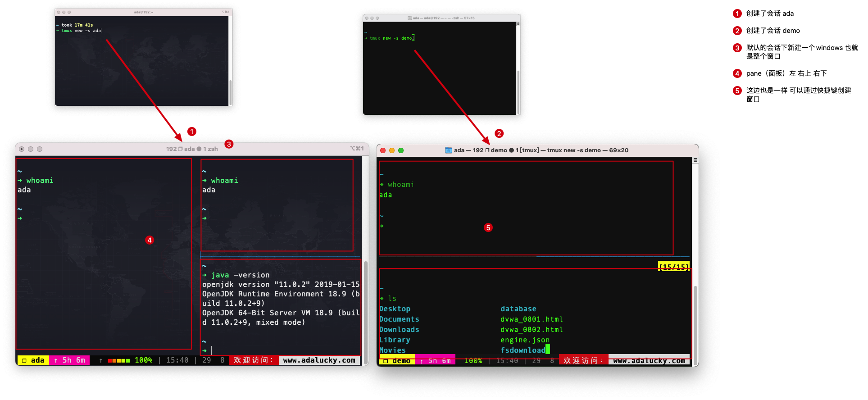The height and width of the screenshot is (400, 868).
Task: Click red marker 1 above ada window
Action: pos(192,132)
